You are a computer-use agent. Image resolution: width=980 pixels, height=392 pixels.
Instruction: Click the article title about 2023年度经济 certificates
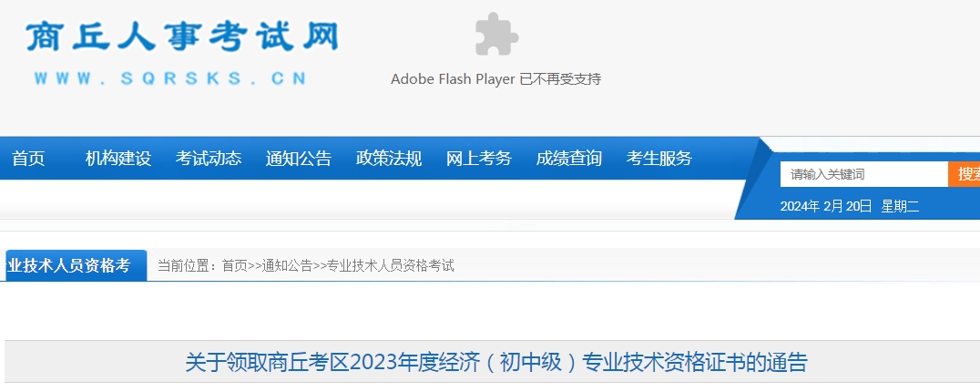tap(496, 363)
